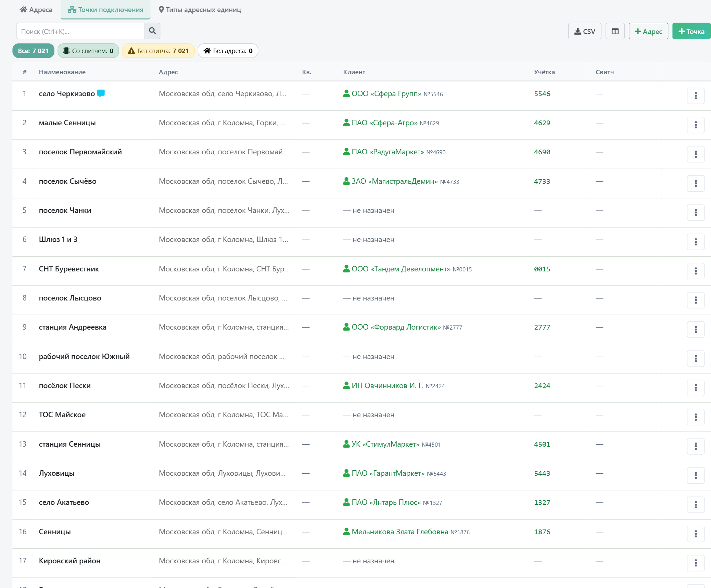Screen dimensions: 711x588
Task: Select the Все: 7 021 filter
Action: pyautogui.click(x=33, y=51)
